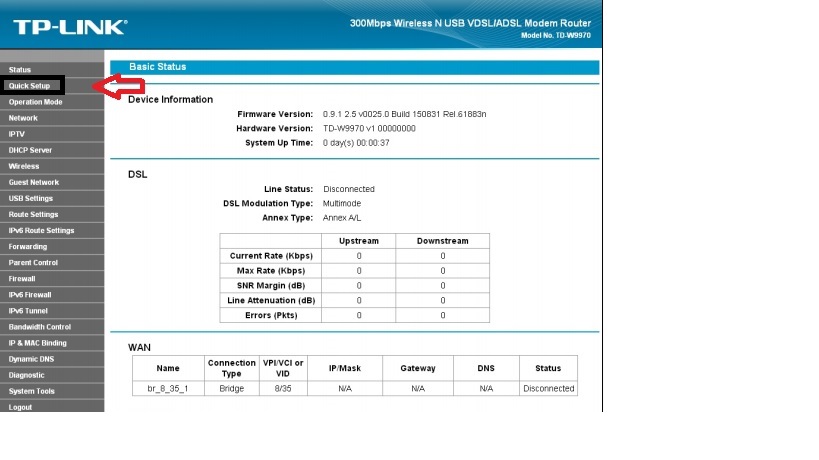Screen dimensions: 819x460
Task: Click the downstream SNR Margin value
Action: 442,286
